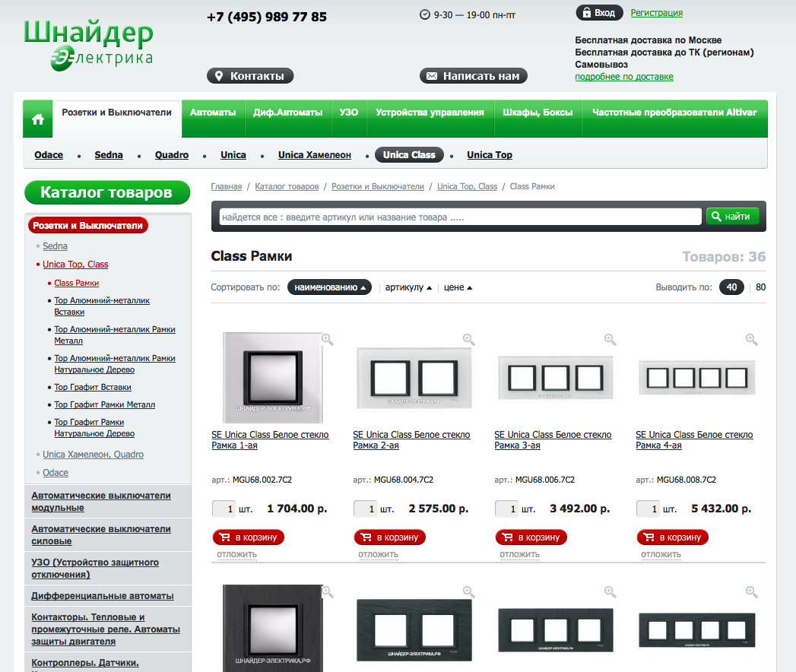Open the Регистрация link

pos(656,13)
